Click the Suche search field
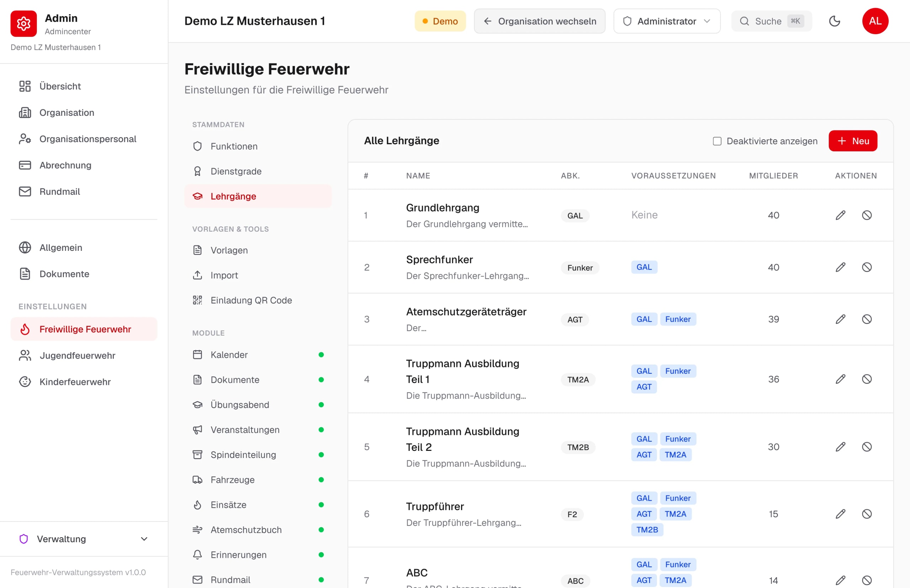 click(771, 21)
